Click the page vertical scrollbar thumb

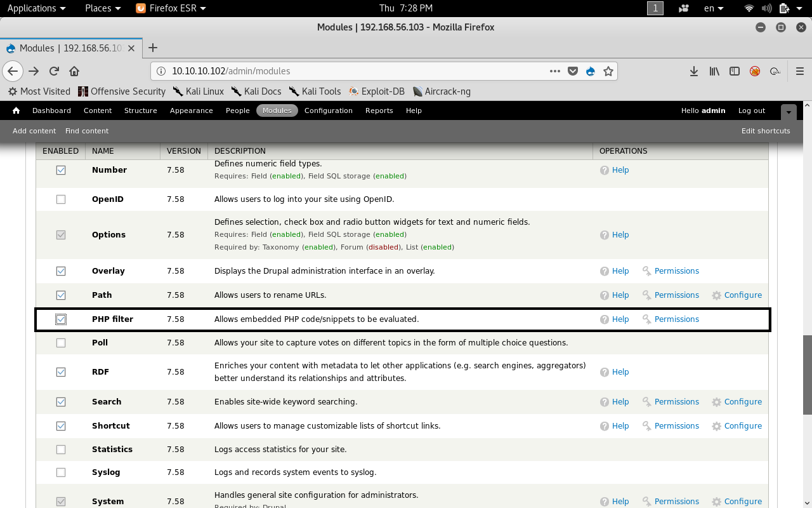coord(807,375)
